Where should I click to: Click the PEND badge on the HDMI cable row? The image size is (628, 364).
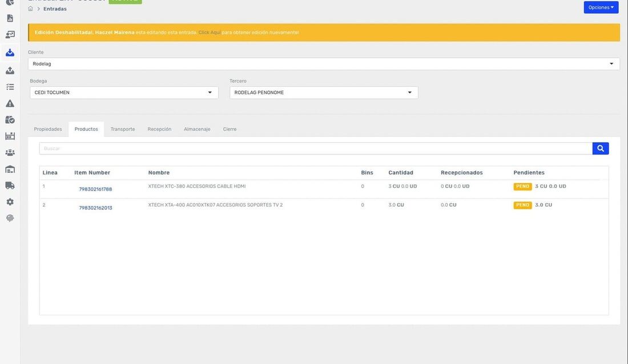[522, 187]
